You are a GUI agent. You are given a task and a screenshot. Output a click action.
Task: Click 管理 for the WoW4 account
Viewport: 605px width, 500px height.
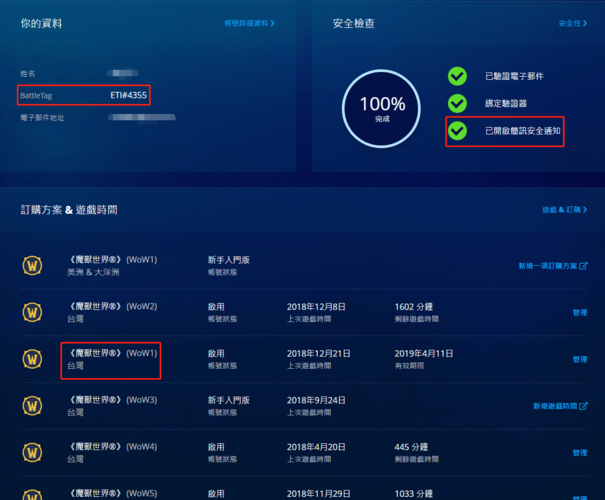[x=580, y=453]
